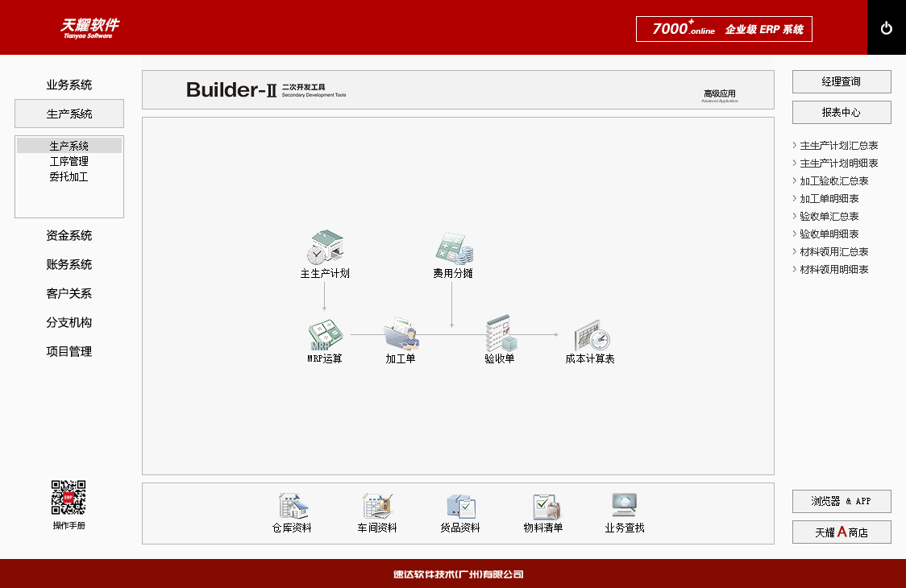This screenshot has width=906, height=588.
Task: Click the power button in top corner
Action: pos(887,28)
